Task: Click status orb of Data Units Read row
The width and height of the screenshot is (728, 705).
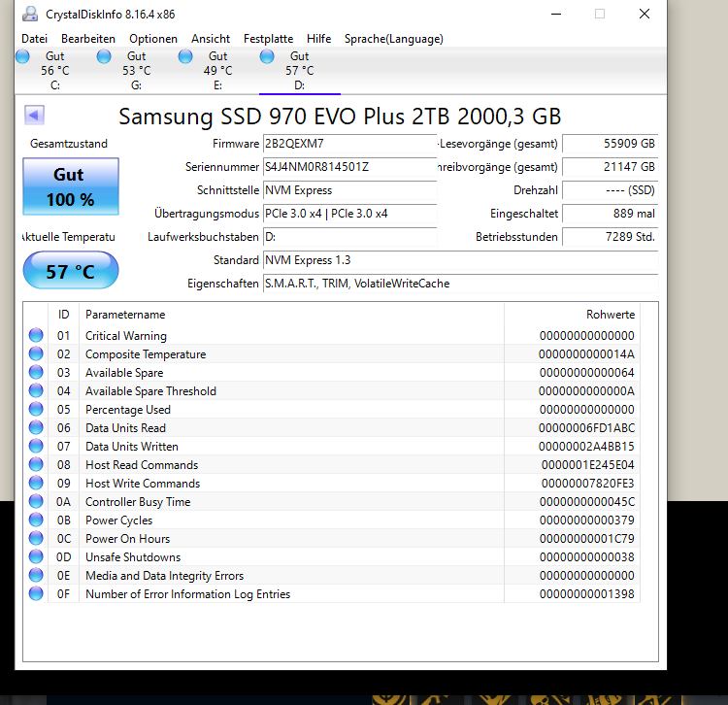Action: point(36,427)
